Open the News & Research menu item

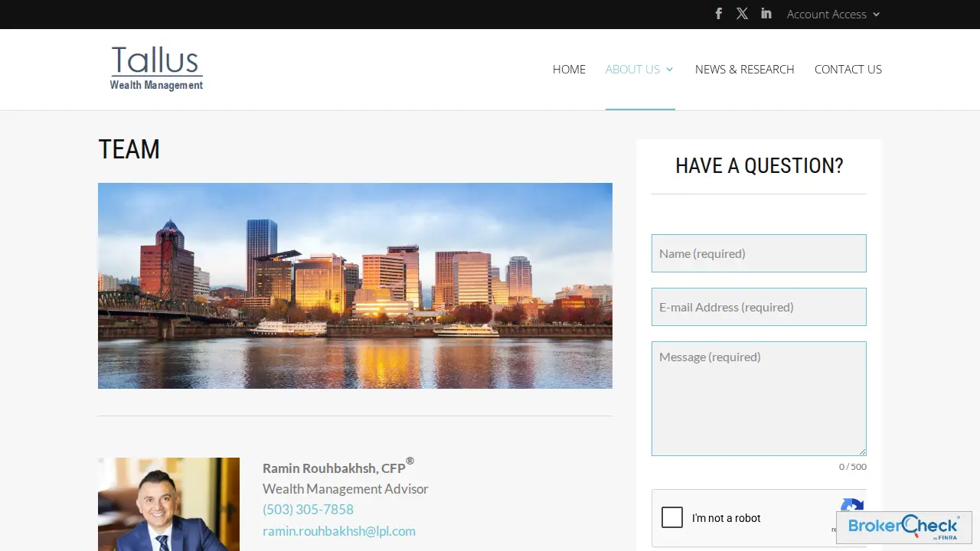click(x=744, y=69)
